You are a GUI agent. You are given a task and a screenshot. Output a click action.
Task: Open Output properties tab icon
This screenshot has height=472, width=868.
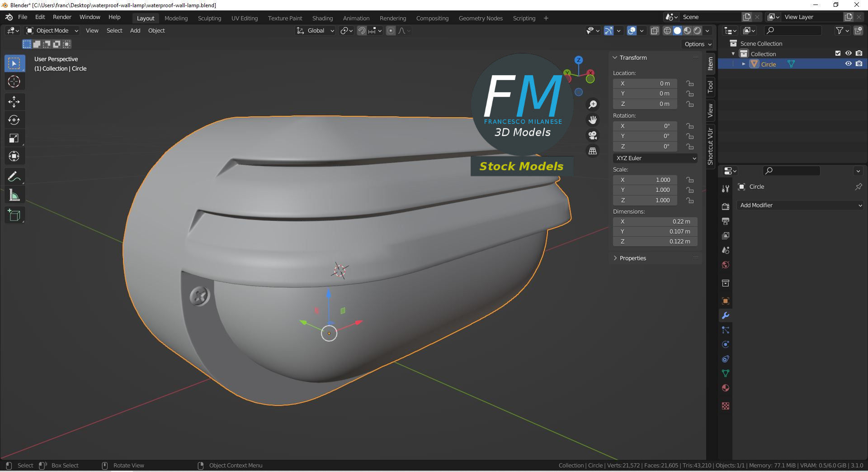726,221
